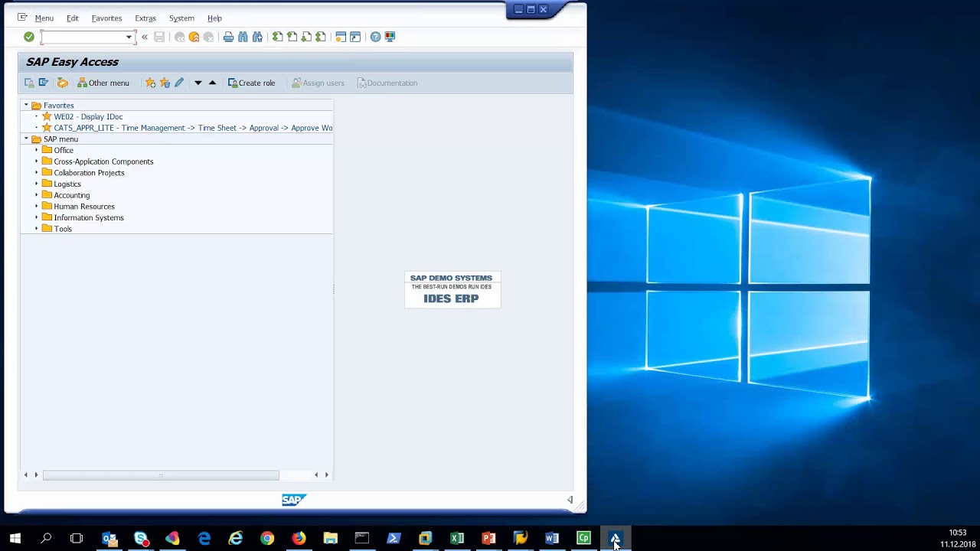Click the Create role button
The width and height of the screenshot is (980, 551).
tap(251, 83)
